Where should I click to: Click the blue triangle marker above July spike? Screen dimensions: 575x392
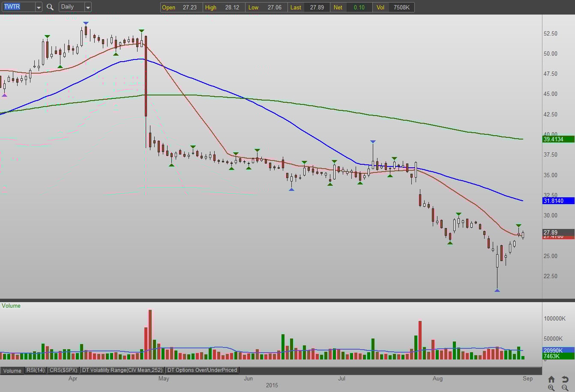(x=373, y=142)
